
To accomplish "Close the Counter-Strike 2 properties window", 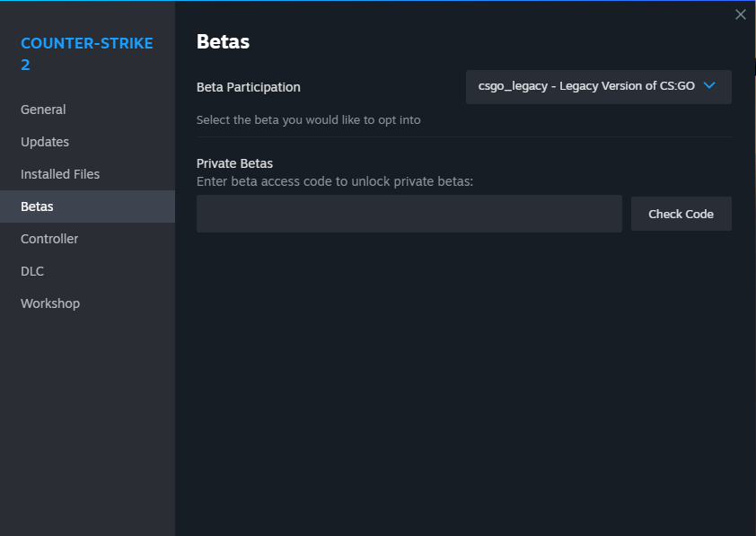I will (x=740, y=14).
